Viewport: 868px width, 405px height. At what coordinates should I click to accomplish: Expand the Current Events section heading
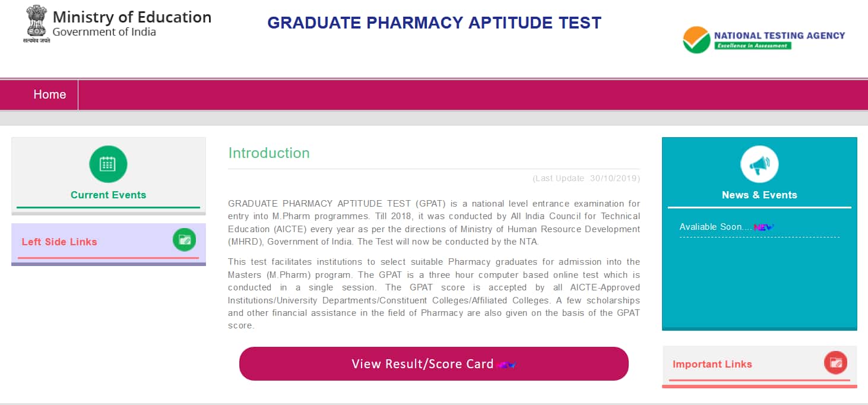[108, 195]
